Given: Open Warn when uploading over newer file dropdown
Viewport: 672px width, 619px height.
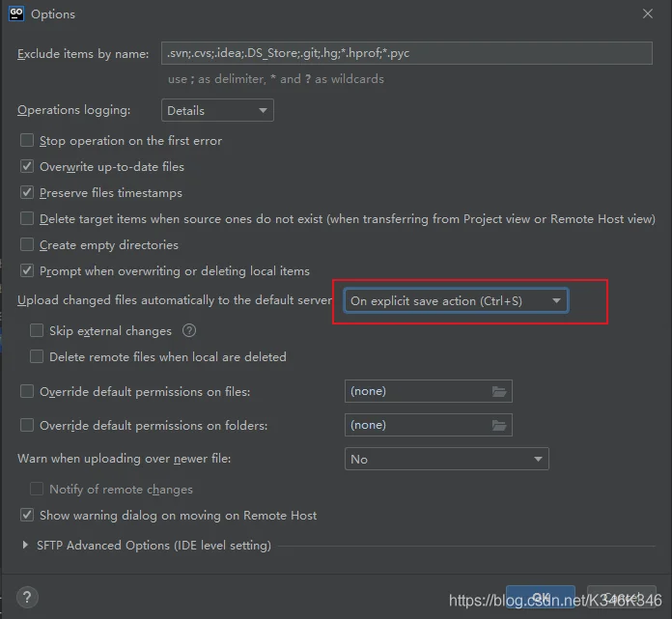Looking at the screenshot, I should coord(446,459).
